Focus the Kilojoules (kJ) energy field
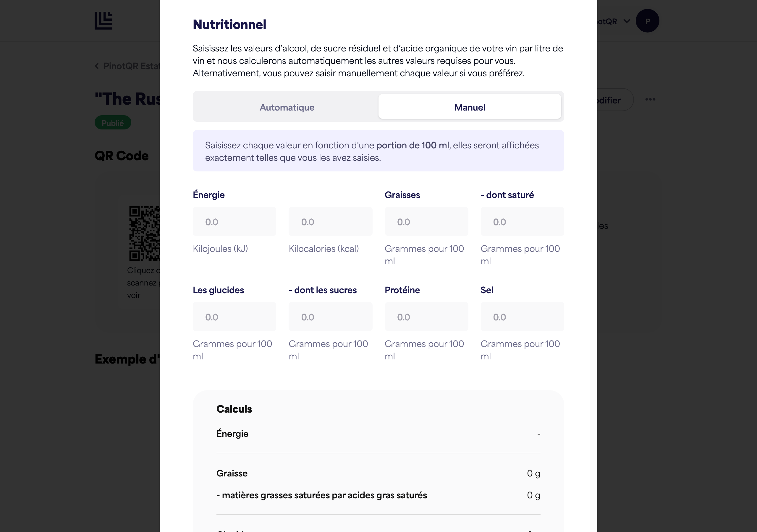This screenshot has height=532, width=757. coord(234,221)
